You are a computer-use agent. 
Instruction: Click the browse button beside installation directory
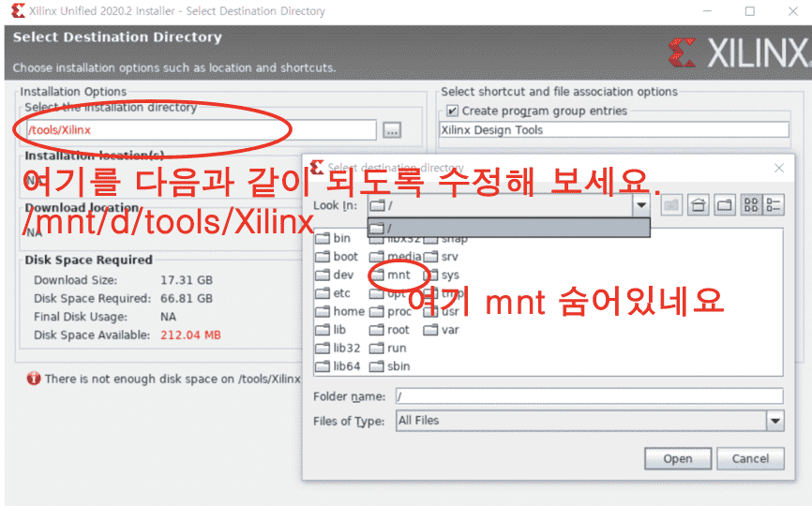[x=392, y=130]
